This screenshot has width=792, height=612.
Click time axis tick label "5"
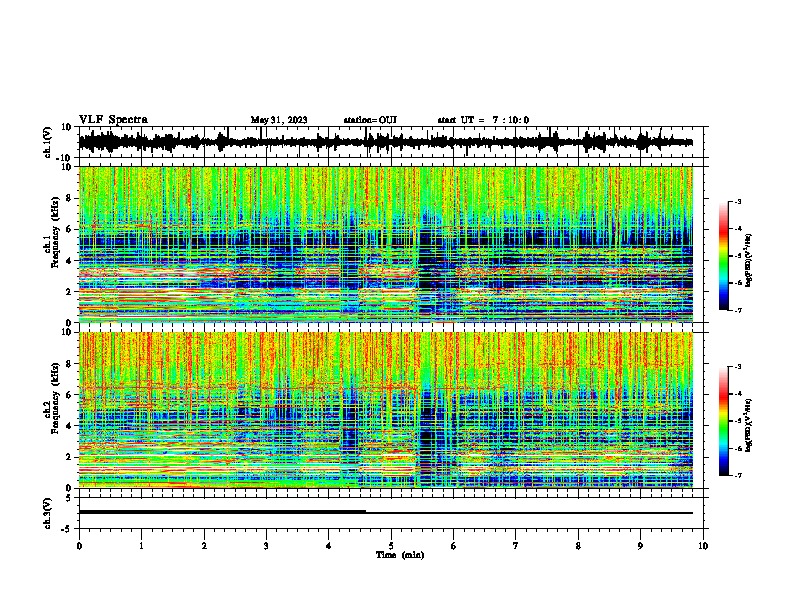click(x=391, y=546)
